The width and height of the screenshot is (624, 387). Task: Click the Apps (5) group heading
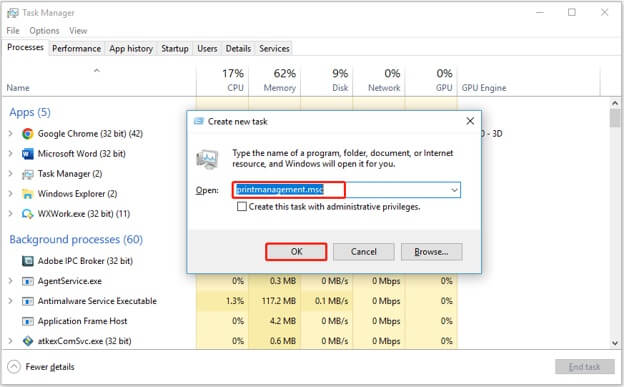30,113
